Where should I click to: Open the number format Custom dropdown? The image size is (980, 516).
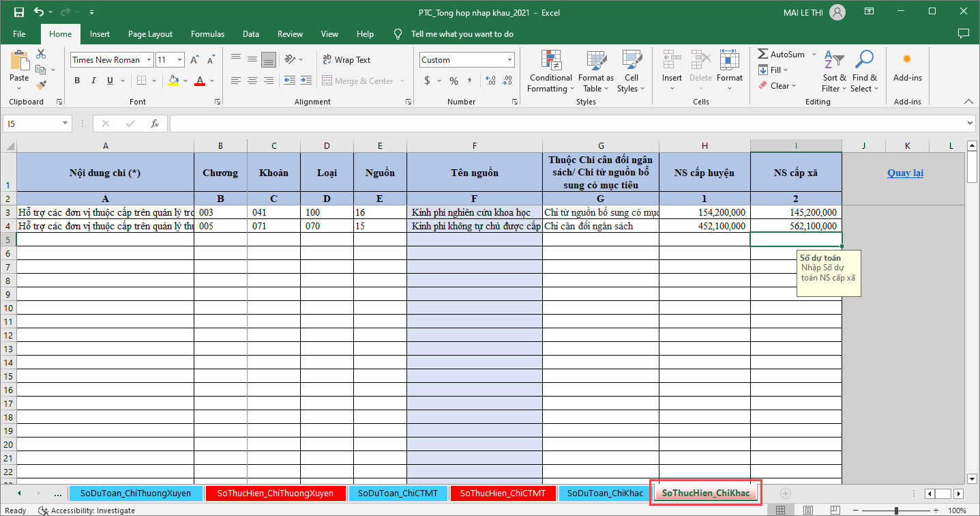point(509,60)
